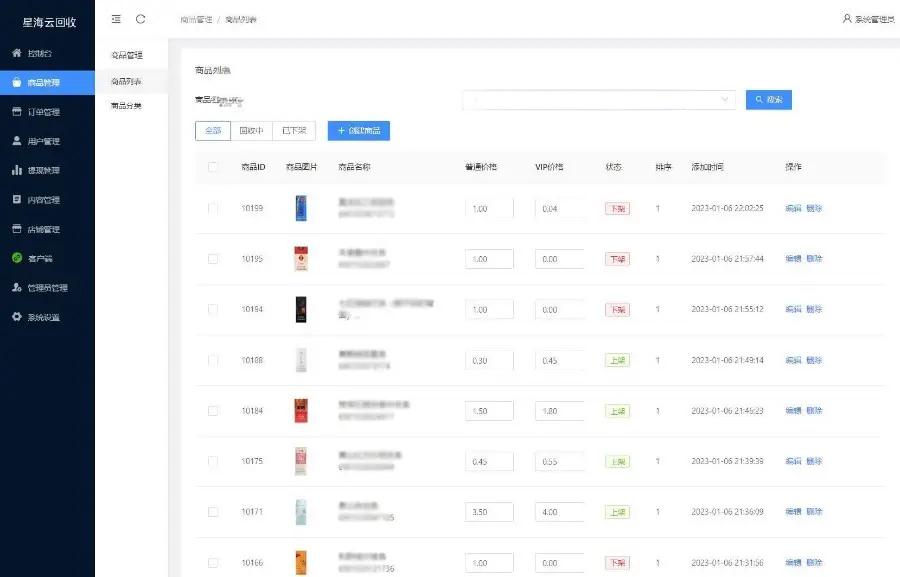Select the 全部 filter tab
The height and width of the screenshot is (577, 900).
tap(213, 131)
